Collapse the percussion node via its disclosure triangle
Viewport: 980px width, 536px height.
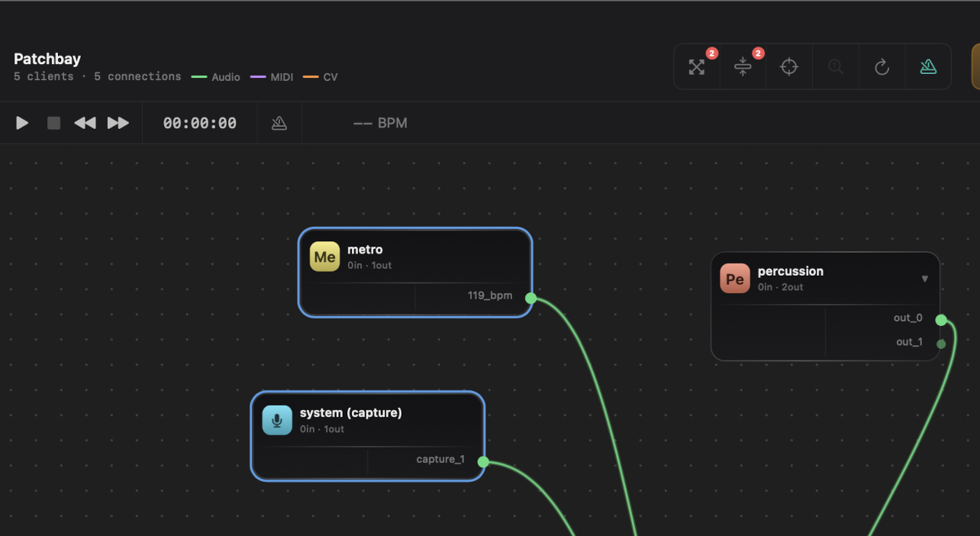point(924,279)
